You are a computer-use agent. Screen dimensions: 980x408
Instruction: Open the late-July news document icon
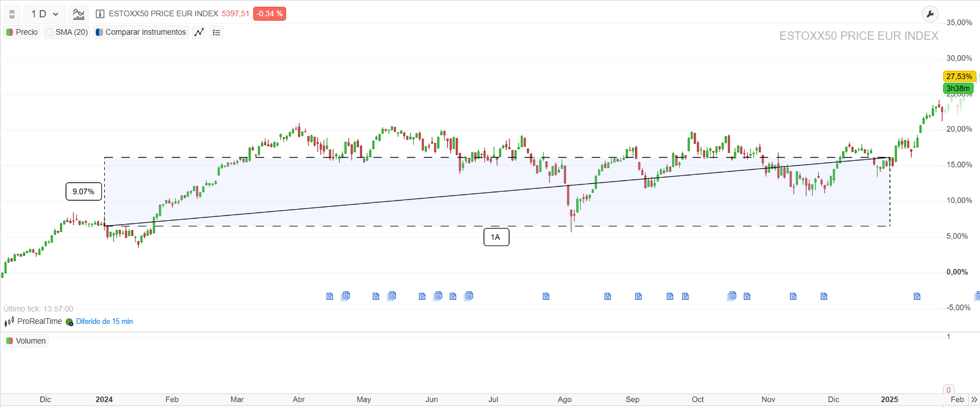click(x=546, y=296)
